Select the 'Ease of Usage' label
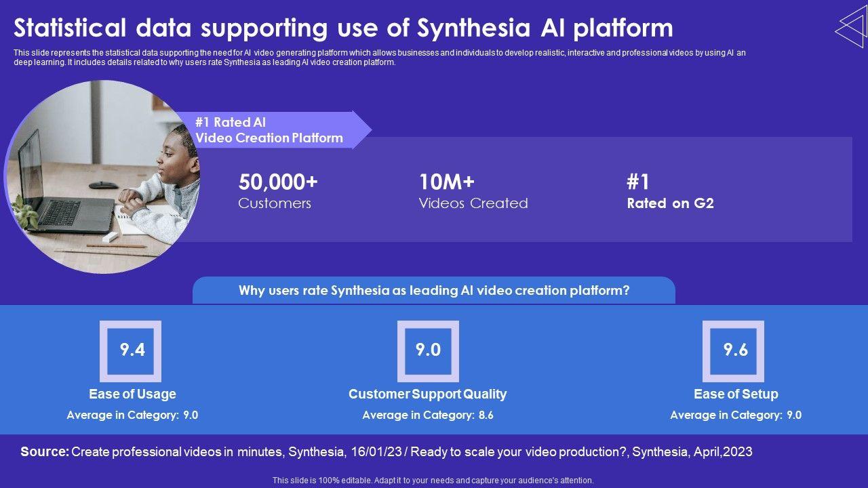This screenshot has height=488, width=868. tap(132, 394)
